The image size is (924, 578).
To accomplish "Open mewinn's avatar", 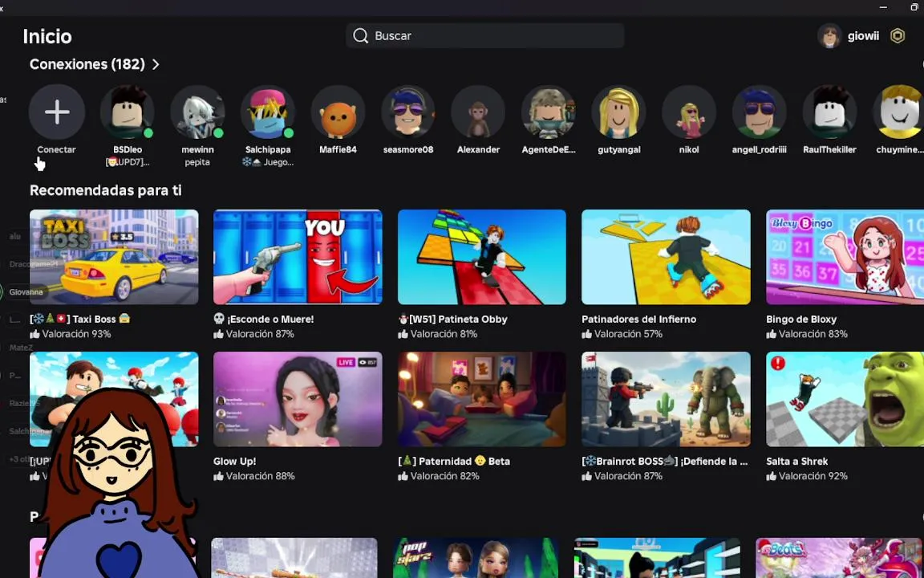I will click(197, 112).
